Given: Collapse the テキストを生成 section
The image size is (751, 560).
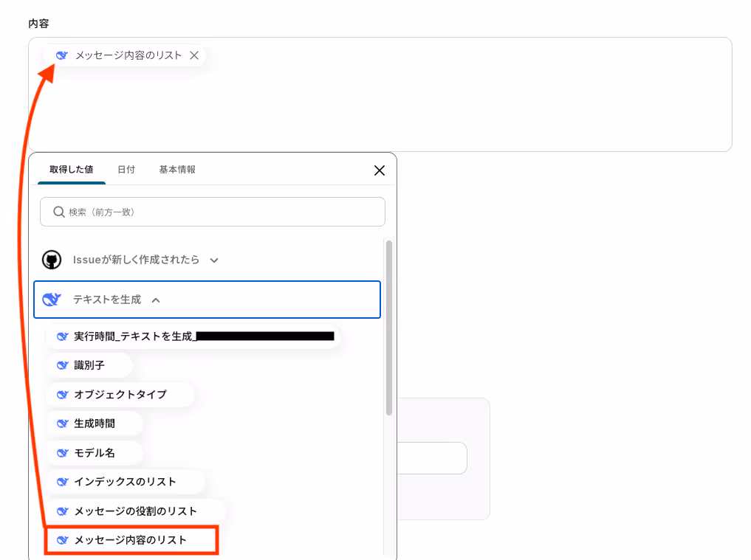Looking at the screenshot, I should click(x=207, y=300).
